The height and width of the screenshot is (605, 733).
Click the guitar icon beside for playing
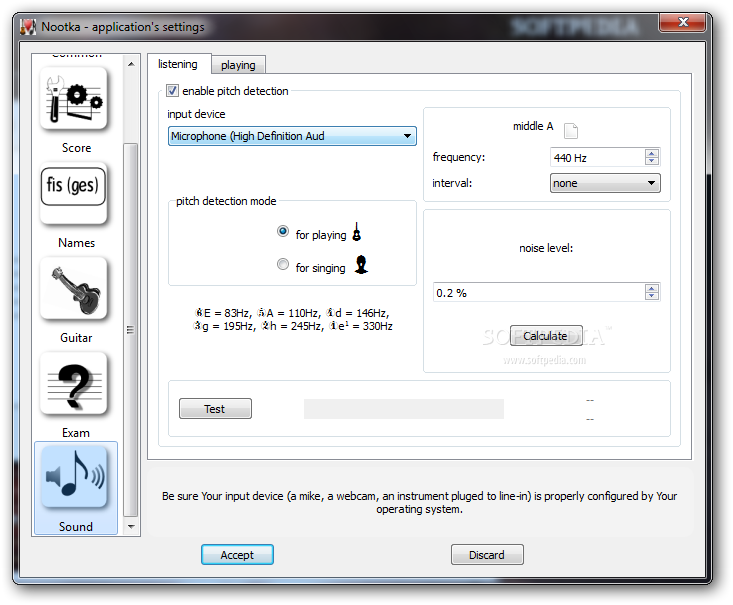(x=357, y=232)
